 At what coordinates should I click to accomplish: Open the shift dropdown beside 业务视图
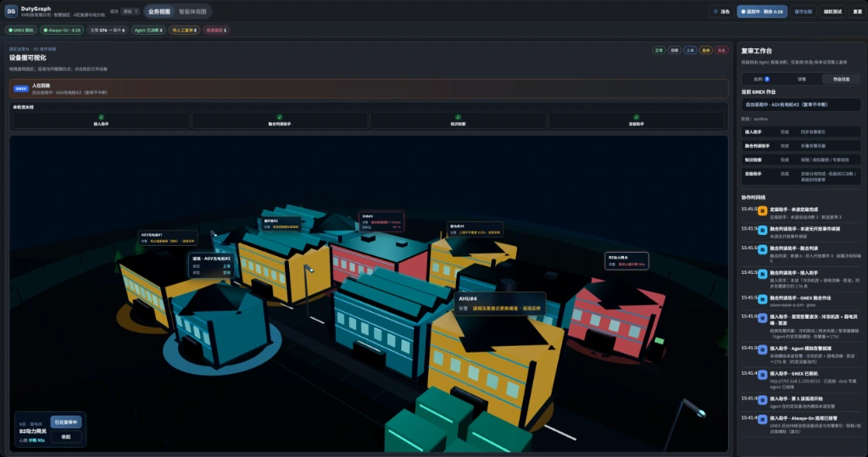pyautogui.click(x=131, y=11)
